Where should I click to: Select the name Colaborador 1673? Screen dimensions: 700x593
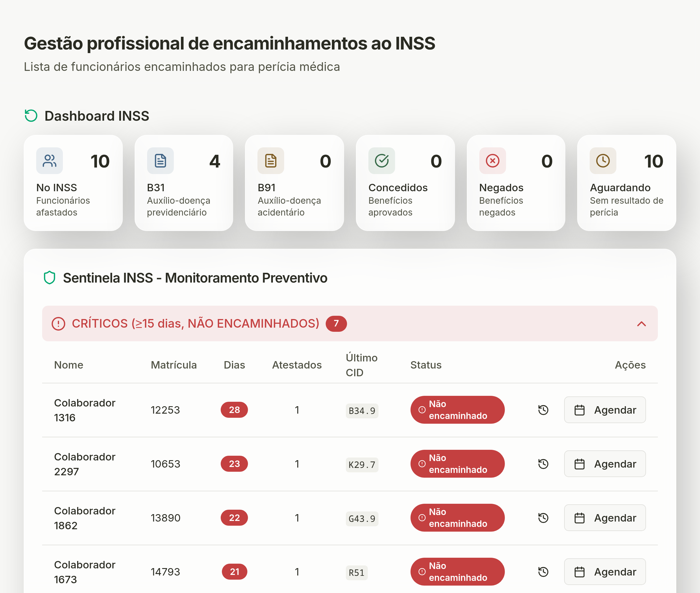tap(85, 572)
